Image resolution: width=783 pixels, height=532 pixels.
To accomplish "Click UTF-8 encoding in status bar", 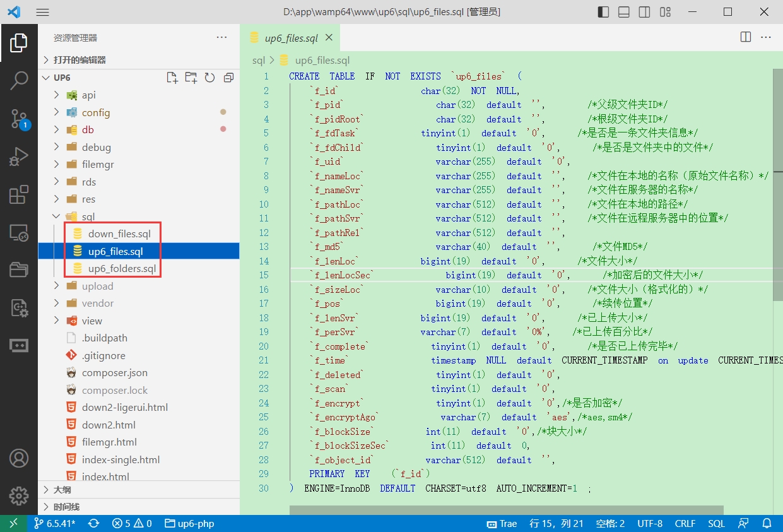I will [x=649, y=523].
